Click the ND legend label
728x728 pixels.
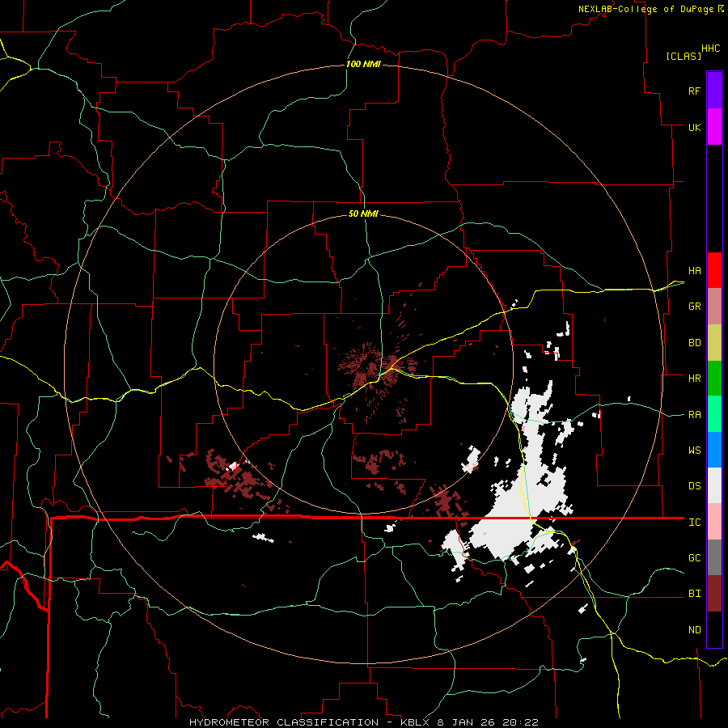tap(694, 630)
